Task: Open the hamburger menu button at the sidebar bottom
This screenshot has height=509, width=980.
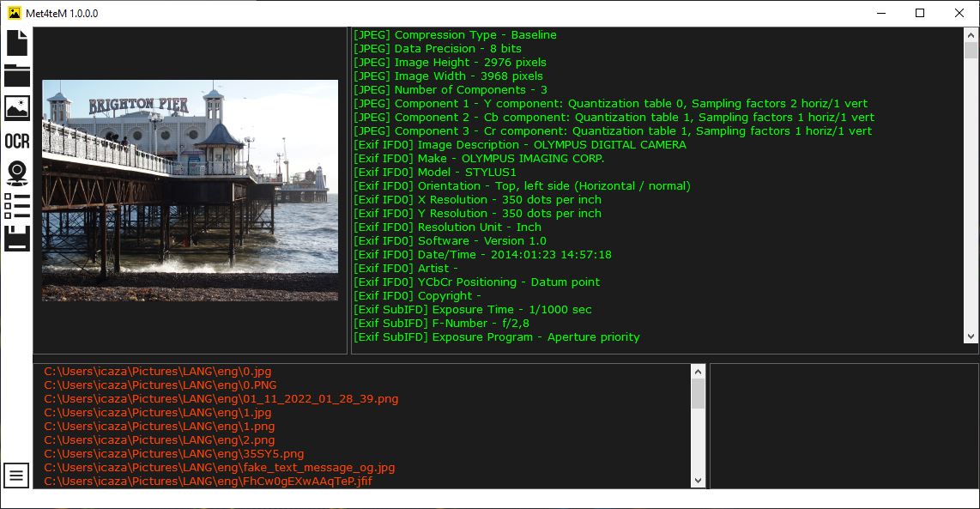Action: coord(16,476)
